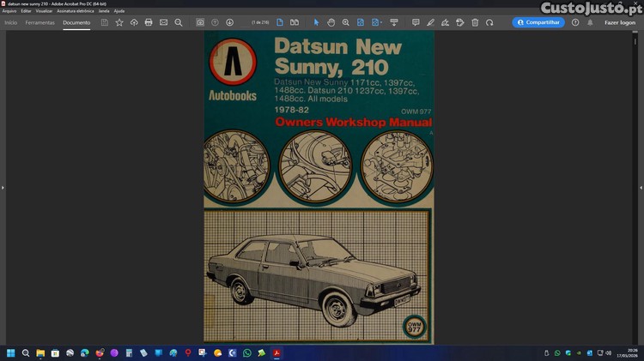The height and width of the screenshot is (361, 644).
Task: Click the Compartilhar button
Action: coord(538,22)
